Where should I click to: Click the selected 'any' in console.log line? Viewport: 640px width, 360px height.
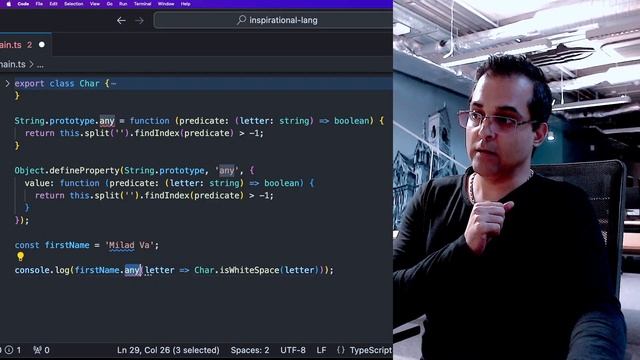tap(132, 270)
